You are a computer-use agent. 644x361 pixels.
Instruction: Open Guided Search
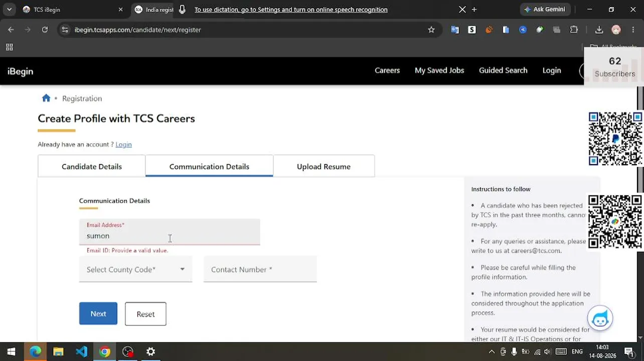coord(503,70)
